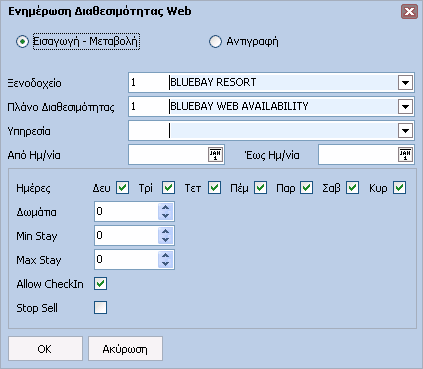Screen dimensions: 423x369
Task: Increase Min Stay with up arrow
Action: (165, 231)
